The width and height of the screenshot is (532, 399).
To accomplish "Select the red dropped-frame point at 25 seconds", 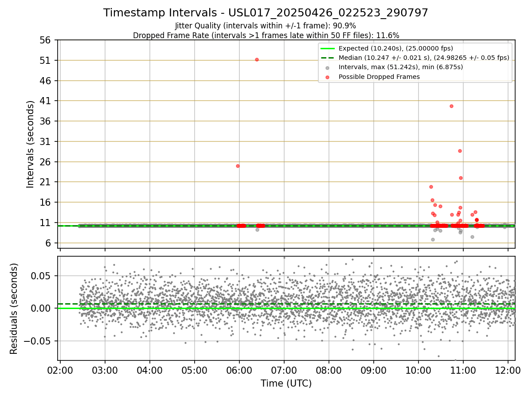I will pyautogui.click(x=238, y=166).
